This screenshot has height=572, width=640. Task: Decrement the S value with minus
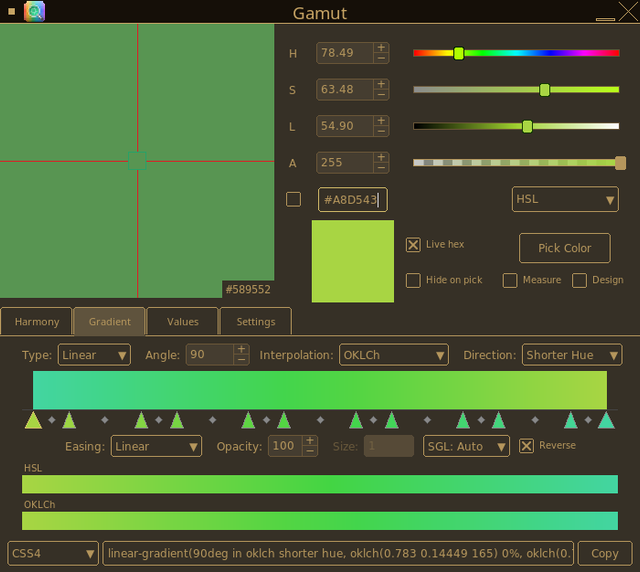click(x=381, y=95)
